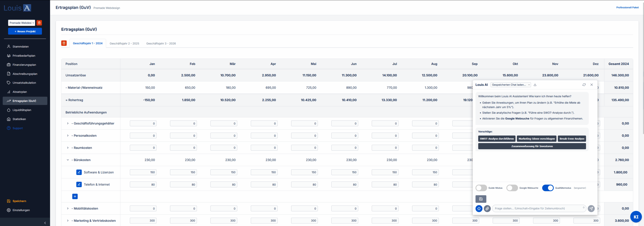Click the floppy disk save chat icon

click(481, 199)
